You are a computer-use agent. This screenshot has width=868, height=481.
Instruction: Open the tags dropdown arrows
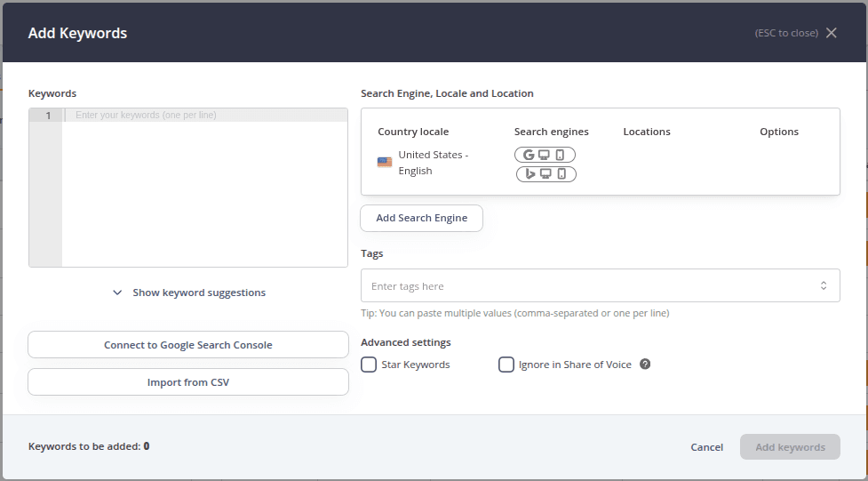click(x=824, y=286)
